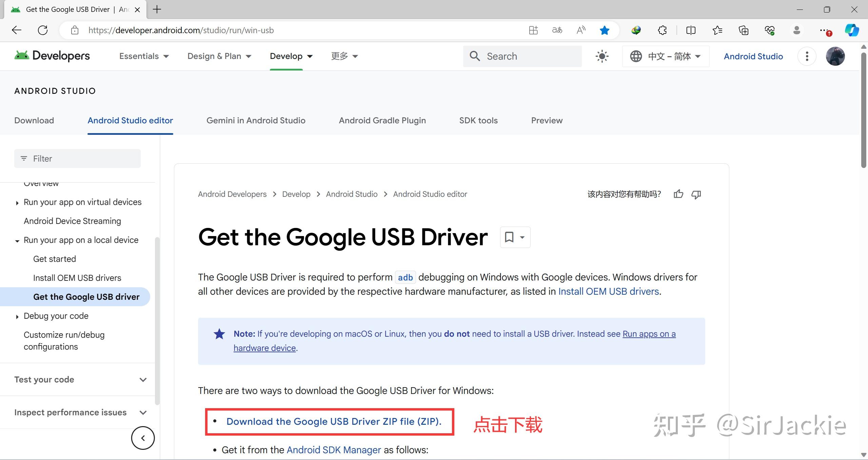
Task: Open the 中文 – 简体 language selector
Action: point(666,56)
